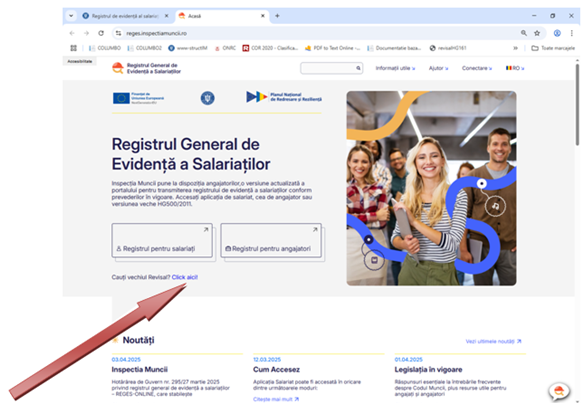Open the RO language selector
588x405 pixels.
pos(515,68)
